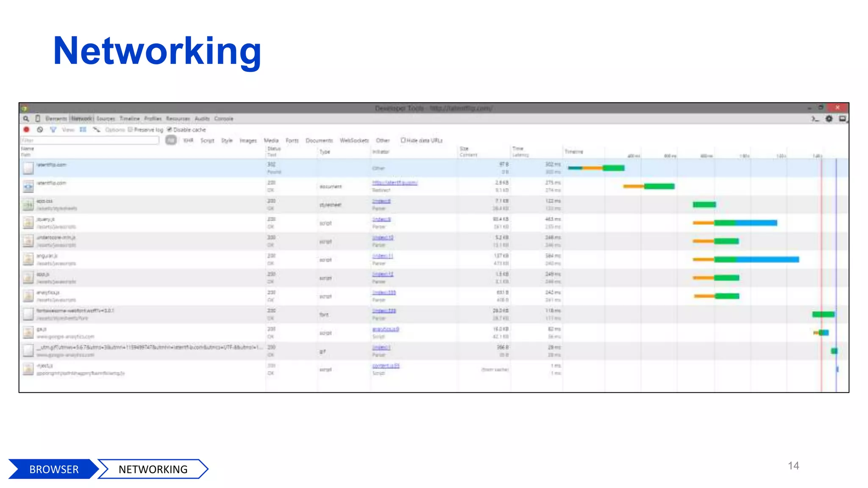868x488 pixels.
Task: Enable the Preserve log checkbox
Action: [131, 130]
